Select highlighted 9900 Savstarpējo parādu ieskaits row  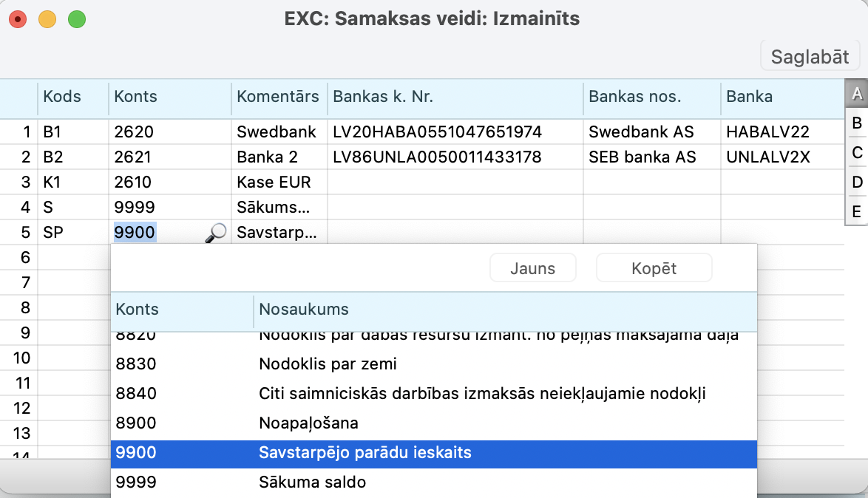point(433,453)
